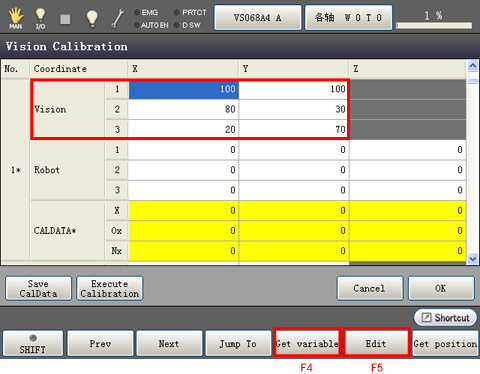Select Robot row 2 Z cell
The image size is (480, 374).
pyautogui.click(x=408, y=170)
